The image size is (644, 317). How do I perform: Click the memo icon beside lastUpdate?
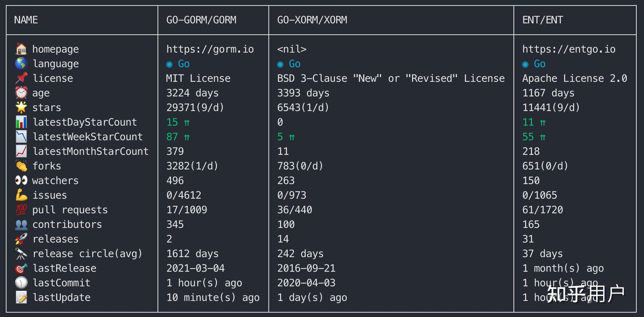[x=21, y=297]
